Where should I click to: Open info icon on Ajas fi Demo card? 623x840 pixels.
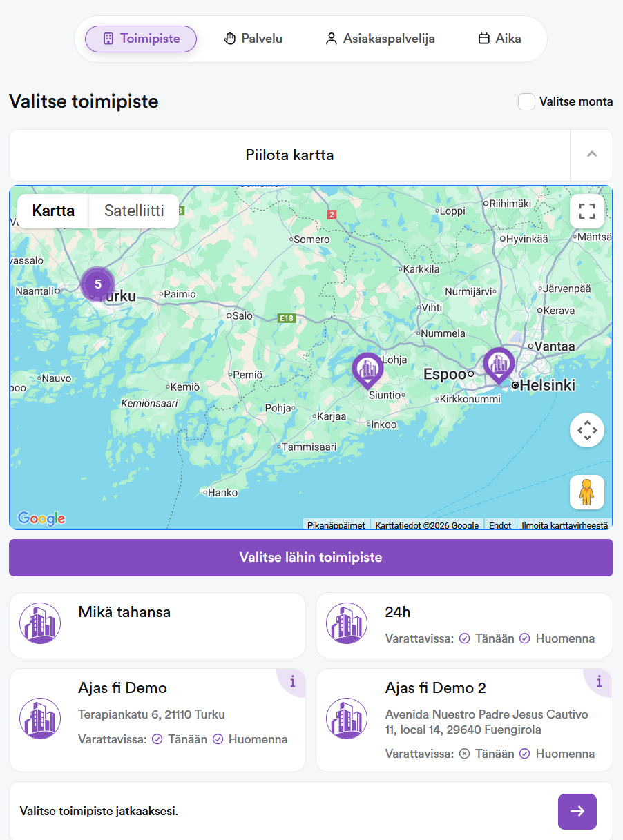pos(293,682)
